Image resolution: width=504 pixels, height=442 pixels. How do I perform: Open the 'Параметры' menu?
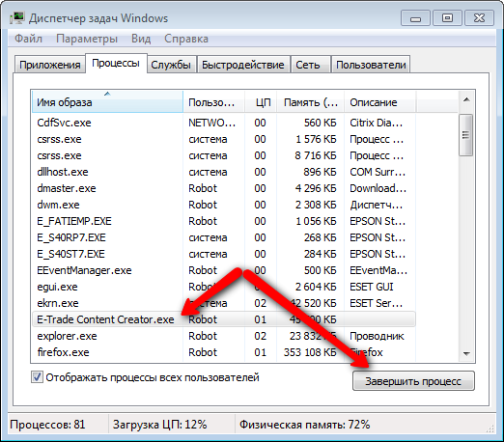pyautogui.click(x=87, y=39)
